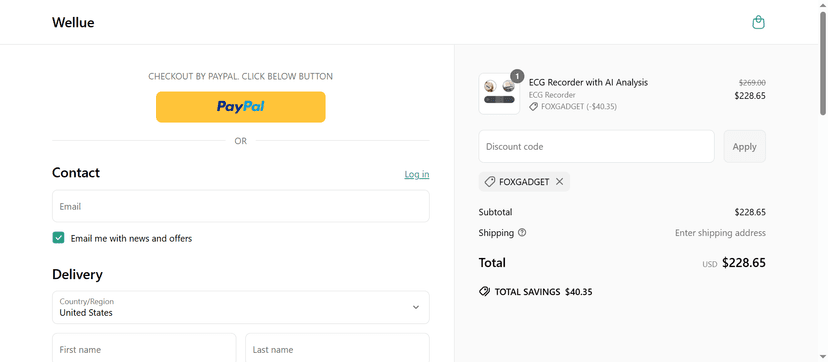The height and width of the screenshot is (362, 828).
Task: Uncheck Email me with news and offers
Action: [x=58, y=237]
